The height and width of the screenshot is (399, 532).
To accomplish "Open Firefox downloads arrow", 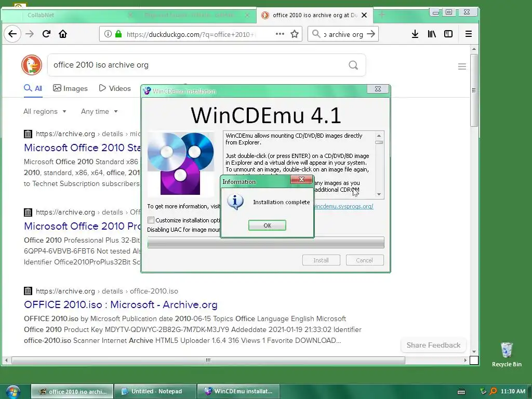I will 415,34.
